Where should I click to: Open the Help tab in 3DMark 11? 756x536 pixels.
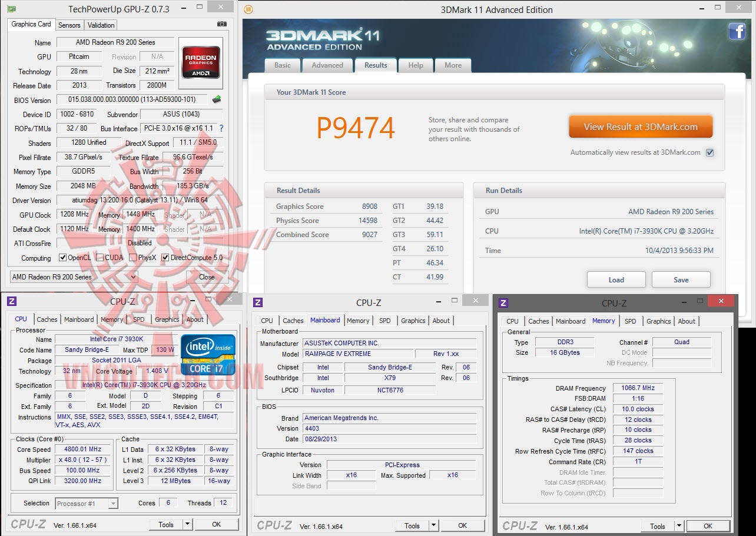(x=416, y=65)
